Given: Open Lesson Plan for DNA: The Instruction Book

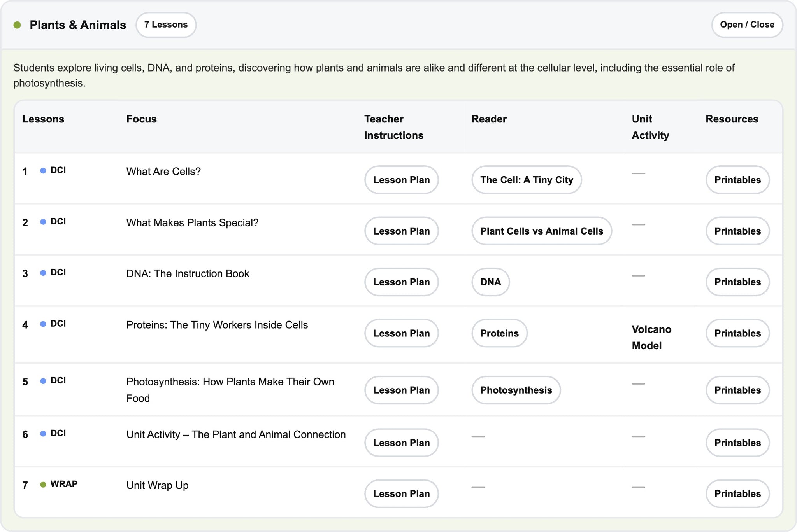Looking at the screenshot, I should pyautogui.click(x=401, y=282).
